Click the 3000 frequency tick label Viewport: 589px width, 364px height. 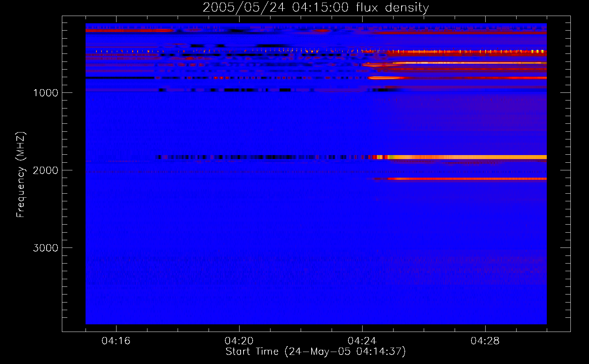pos(46,248)
